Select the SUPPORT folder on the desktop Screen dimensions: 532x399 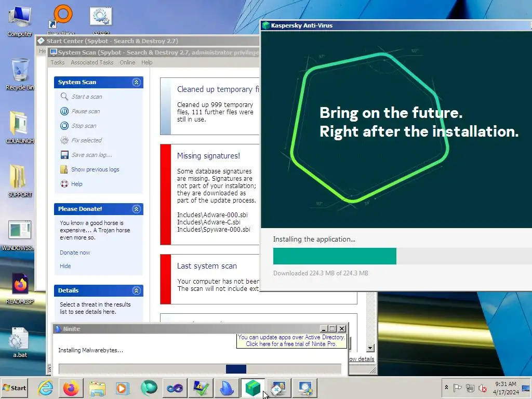(19, 180)
